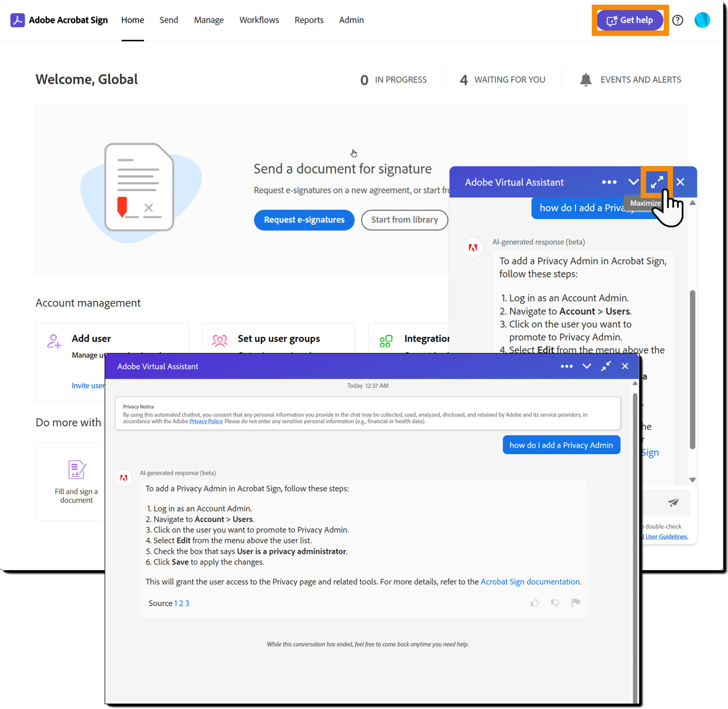Click the Get help button
The width and height of the screenshot is (728, 709).
tap(629, 20)
